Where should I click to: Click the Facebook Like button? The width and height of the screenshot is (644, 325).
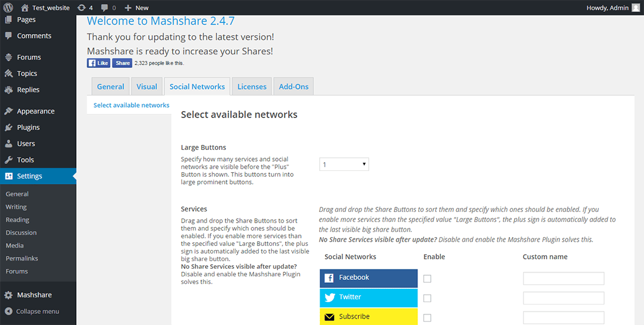98,63
